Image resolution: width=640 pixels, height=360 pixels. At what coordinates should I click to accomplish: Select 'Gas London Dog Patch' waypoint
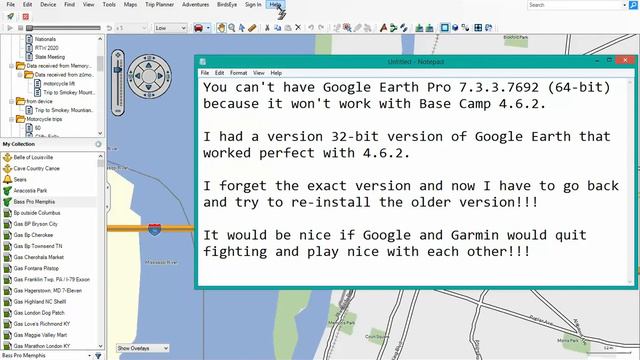39,313
